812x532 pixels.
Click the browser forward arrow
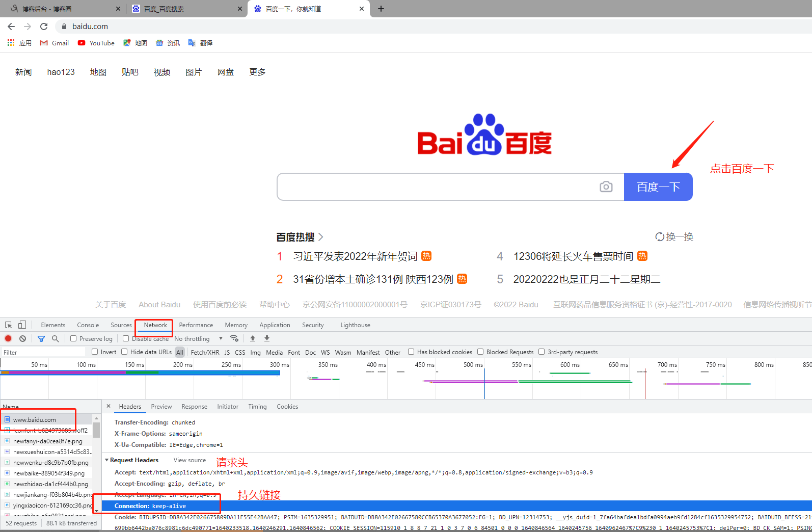coord(28,26)
